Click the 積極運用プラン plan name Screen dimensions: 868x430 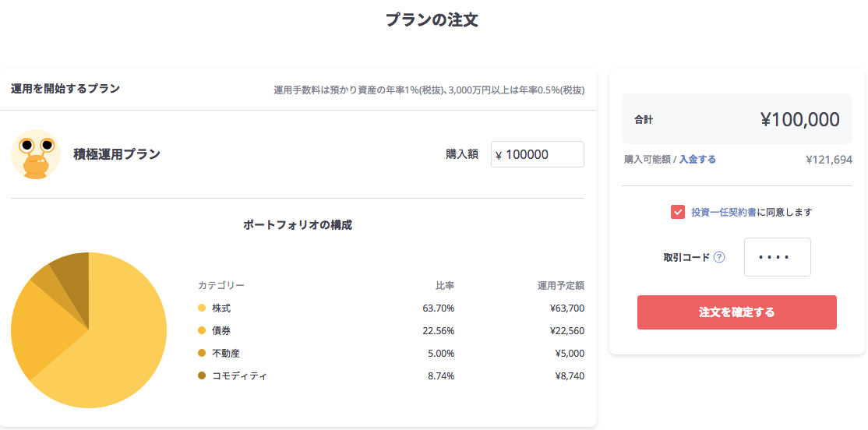coord(117,154)
